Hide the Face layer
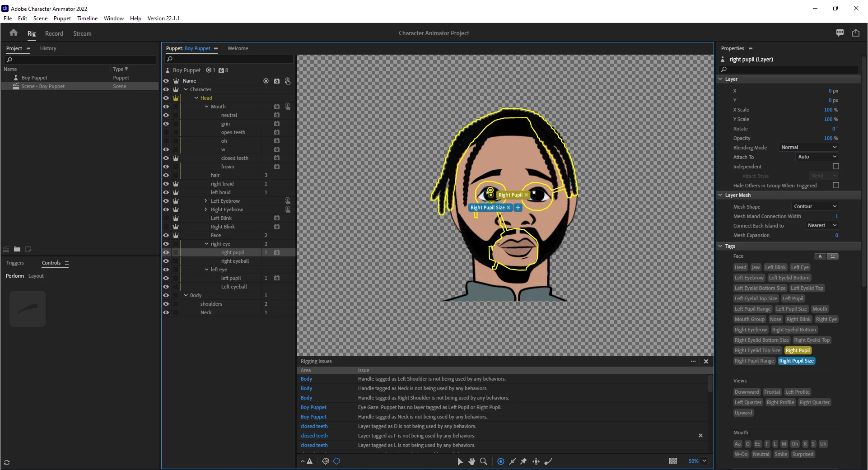The image size is (868, 470). [166, 235]
